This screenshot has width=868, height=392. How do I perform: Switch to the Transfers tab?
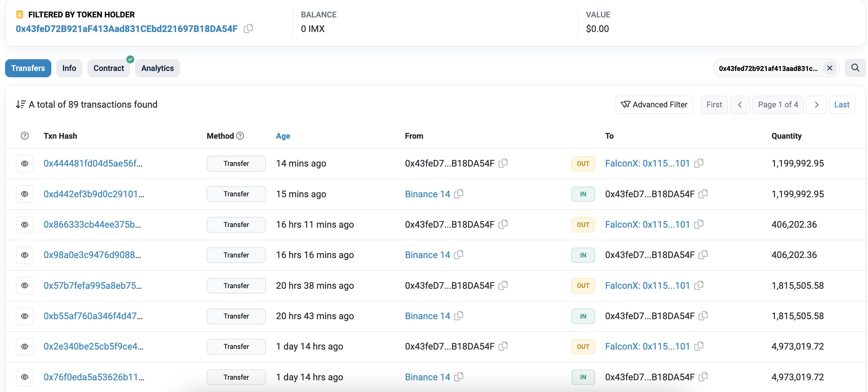point(28,68)
